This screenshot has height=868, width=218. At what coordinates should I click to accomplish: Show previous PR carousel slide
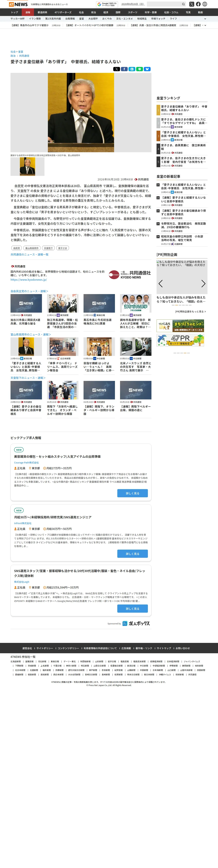pyautogui.click(x=161, y=284)
